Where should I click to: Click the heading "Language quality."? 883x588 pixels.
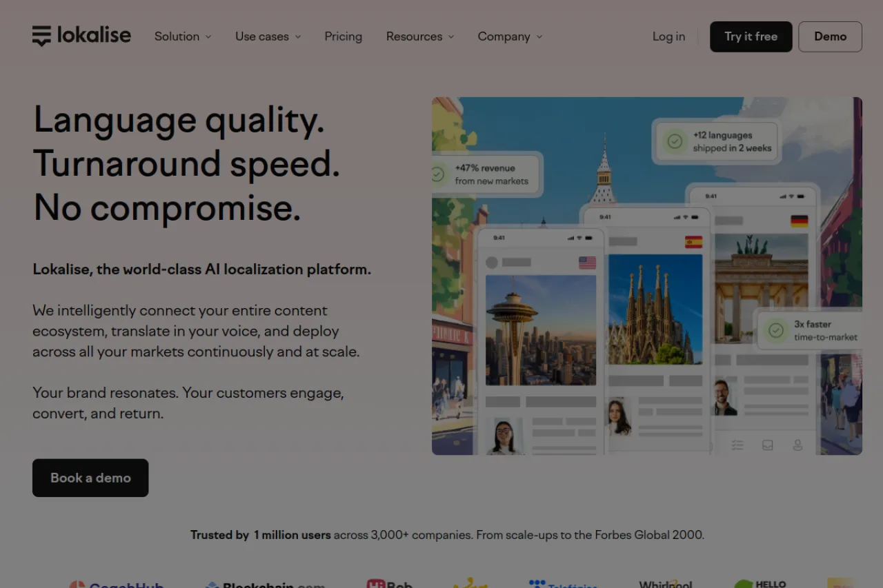pyautogui.click(x=179, y=121)
